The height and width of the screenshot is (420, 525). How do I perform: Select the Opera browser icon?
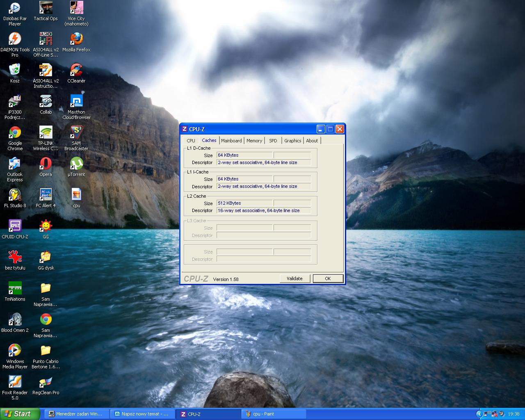pos(46,164)
